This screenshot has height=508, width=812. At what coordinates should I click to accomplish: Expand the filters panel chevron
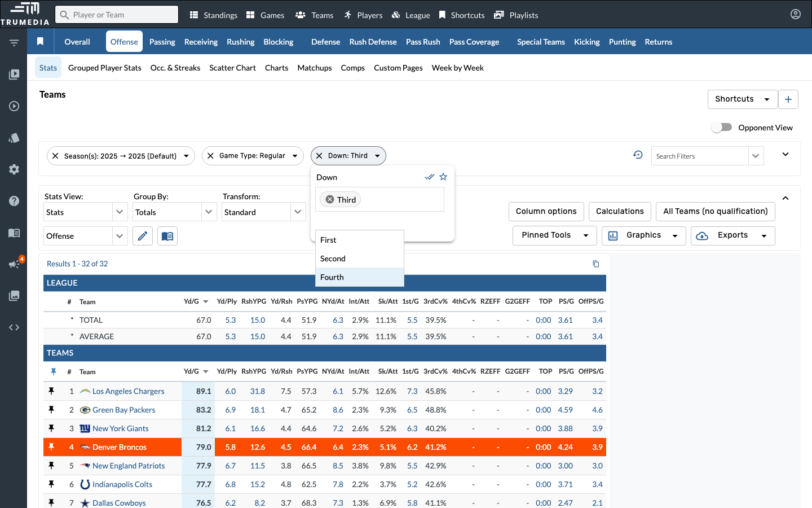[x=785, y=154]
